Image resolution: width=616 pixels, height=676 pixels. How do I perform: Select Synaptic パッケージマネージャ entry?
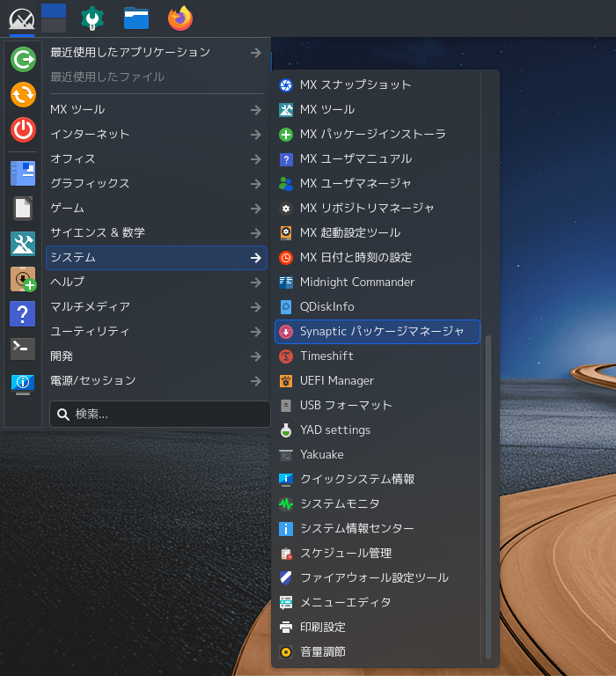tap(378, 332)
